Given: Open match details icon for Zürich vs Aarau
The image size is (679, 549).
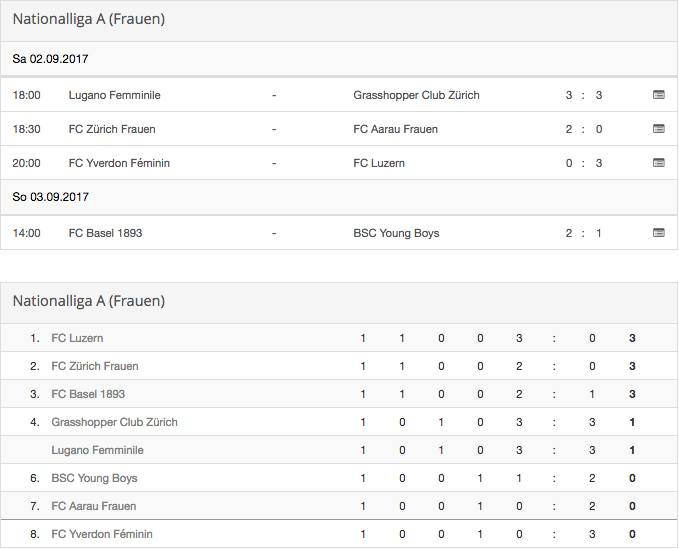Looking at the screenshot, I should click(658, 129).
